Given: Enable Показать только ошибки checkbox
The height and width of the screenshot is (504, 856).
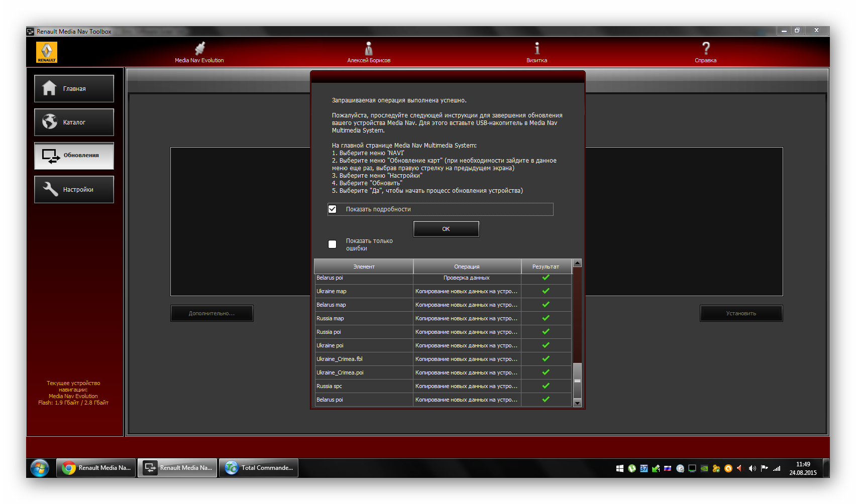Looking at the screenshot, I should click(x=333, y=244).
